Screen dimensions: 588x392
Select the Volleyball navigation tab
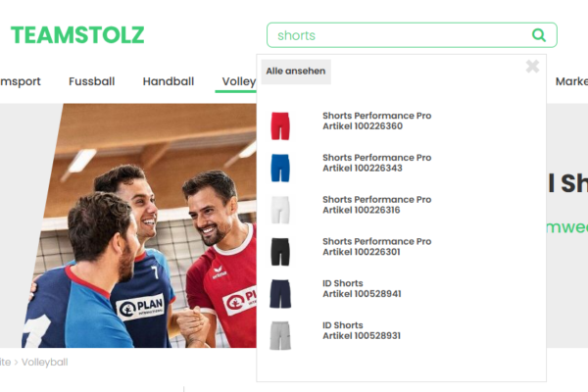tap(238, 81)
